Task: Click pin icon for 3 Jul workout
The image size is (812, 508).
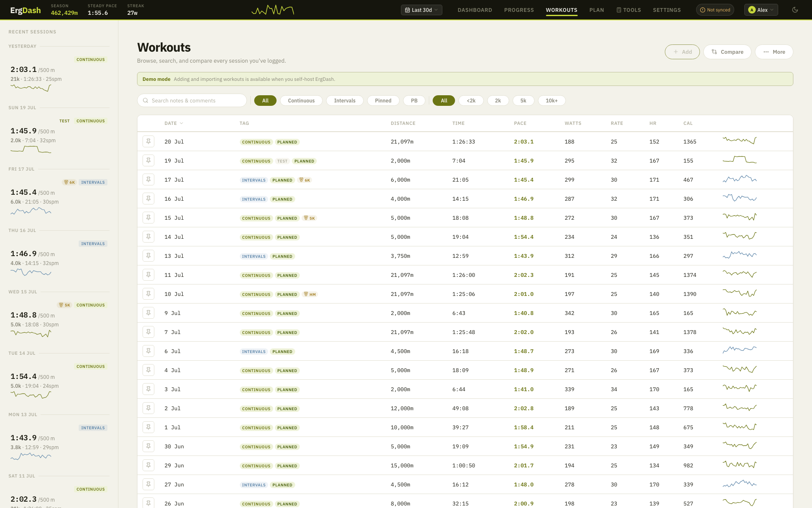Action: pos(148,389)
